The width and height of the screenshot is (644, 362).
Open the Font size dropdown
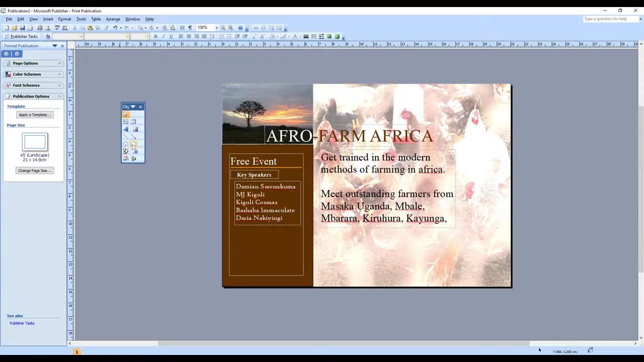click(147, 36)
